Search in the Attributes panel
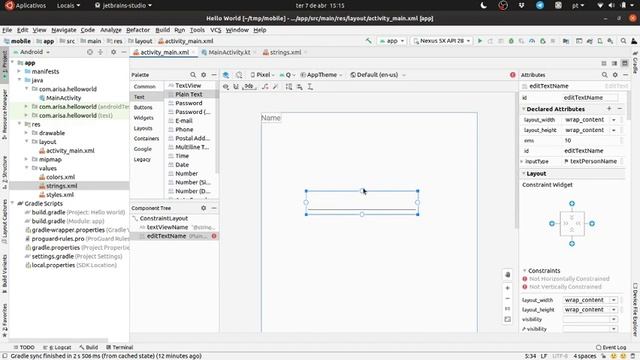Viewport: 640px width, 360px height. click(604, 75)
